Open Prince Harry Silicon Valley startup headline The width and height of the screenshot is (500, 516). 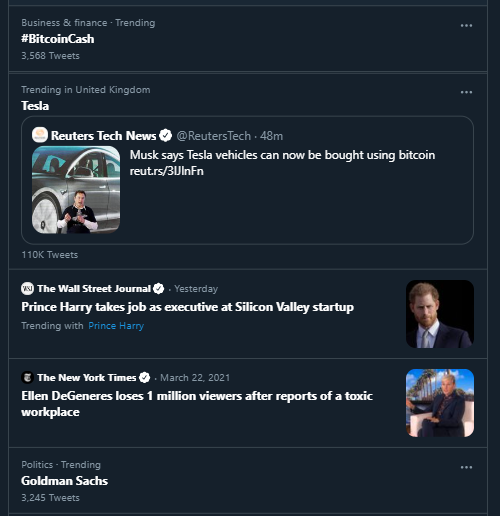tap(187, 307)
